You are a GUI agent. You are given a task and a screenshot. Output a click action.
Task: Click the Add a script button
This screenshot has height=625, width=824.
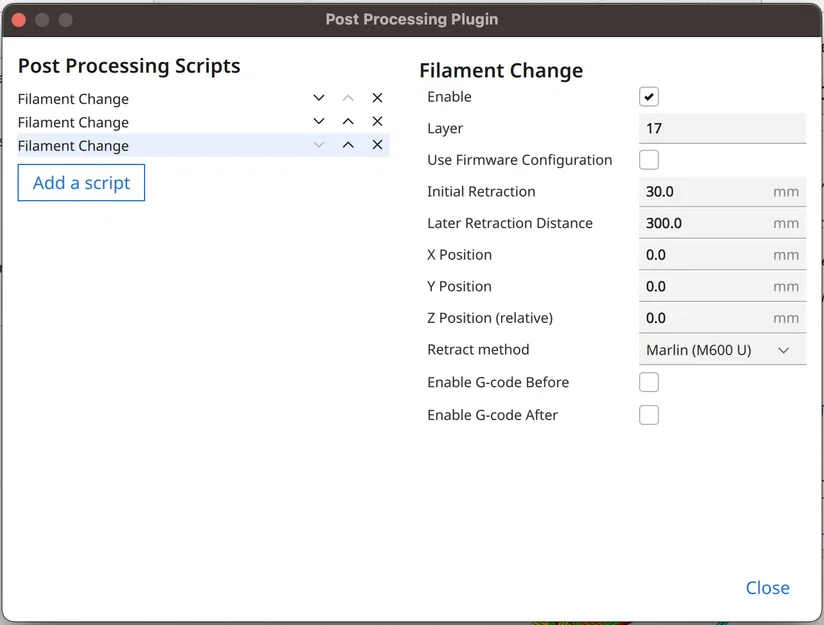[x=81, y=183]
